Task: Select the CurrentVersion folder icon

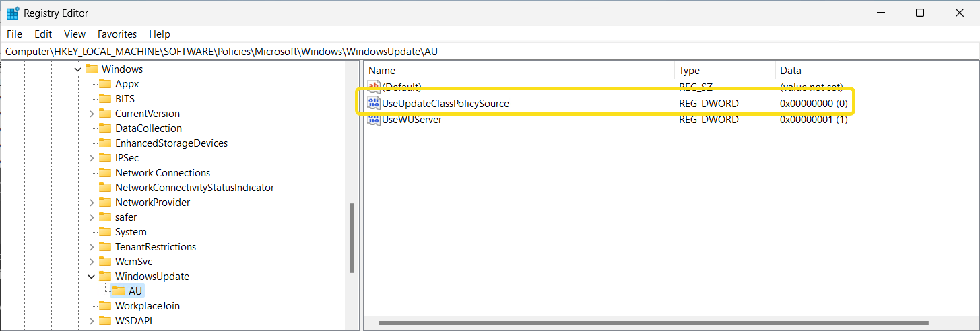Action: point(105,114)
